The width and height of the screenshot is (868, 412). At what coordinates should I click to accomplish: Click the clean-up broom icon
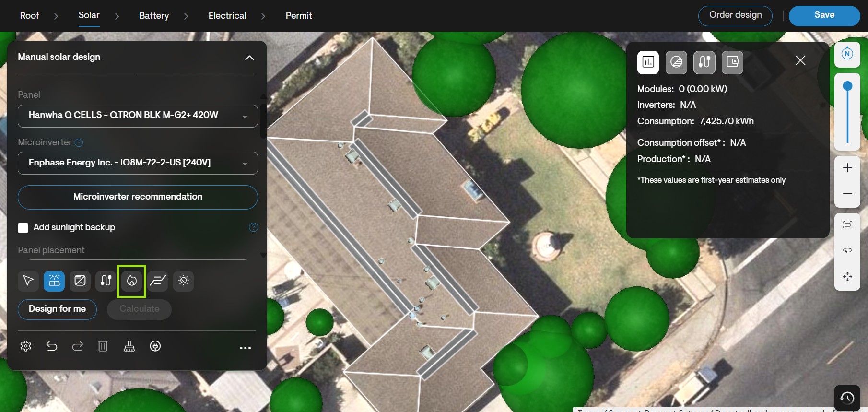coord(129,346)
